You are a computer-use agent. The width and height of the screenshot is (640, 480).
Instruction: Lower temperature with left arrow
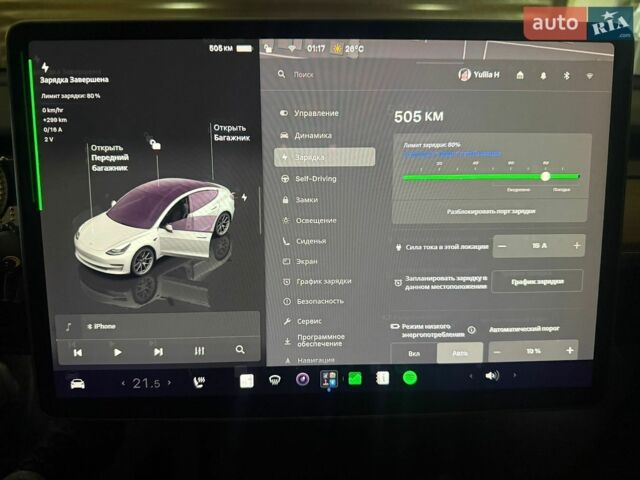point(123,383)
